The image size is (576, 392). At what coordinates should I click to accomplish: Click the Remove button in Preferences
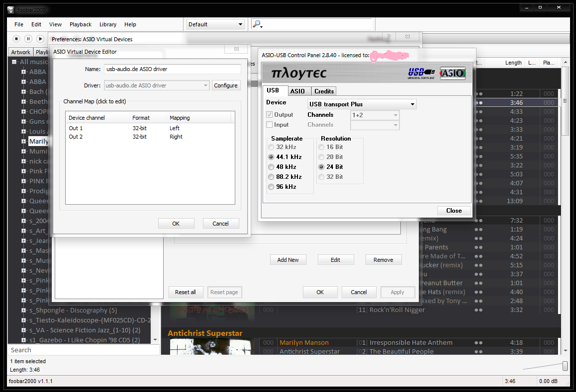tap(383, 260)
